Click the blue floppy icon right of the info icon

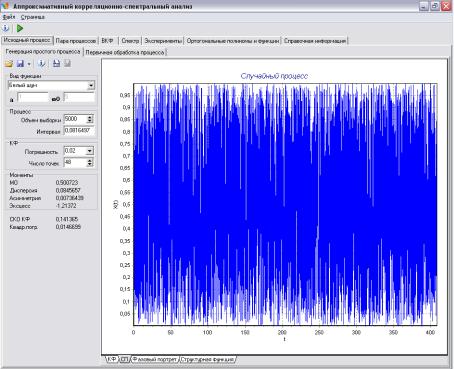point(56,63)
